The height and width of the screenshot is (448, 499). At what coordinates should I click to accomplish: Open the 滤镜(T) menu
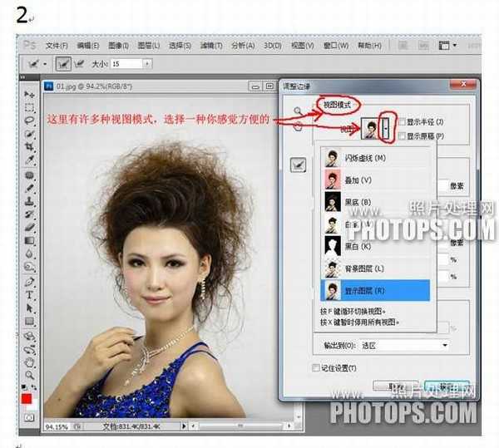pyautogui.click(x=208, y=45)
